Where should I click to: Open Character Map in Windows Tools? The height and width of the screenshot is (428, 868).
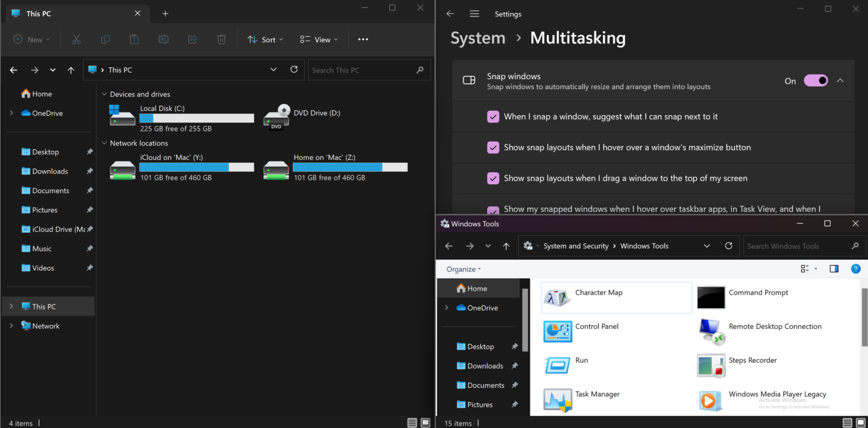coord(598,293)
